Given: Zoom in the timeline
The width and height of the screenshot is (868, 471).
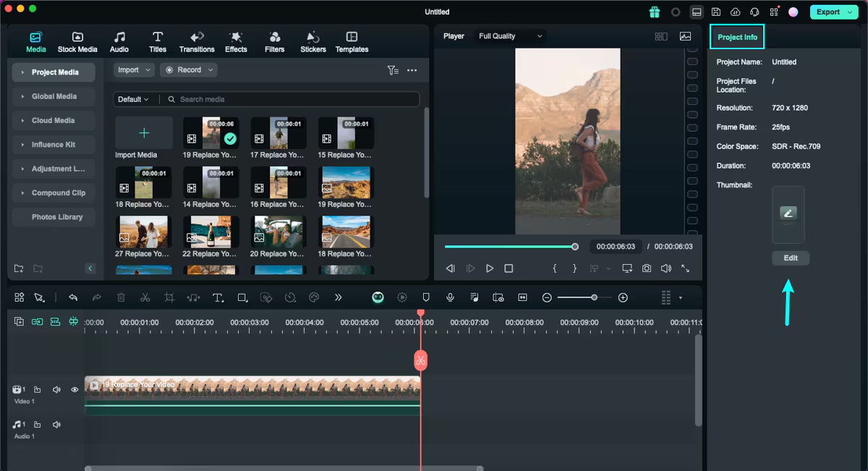Looking at the screenshot, I should 623,297.
